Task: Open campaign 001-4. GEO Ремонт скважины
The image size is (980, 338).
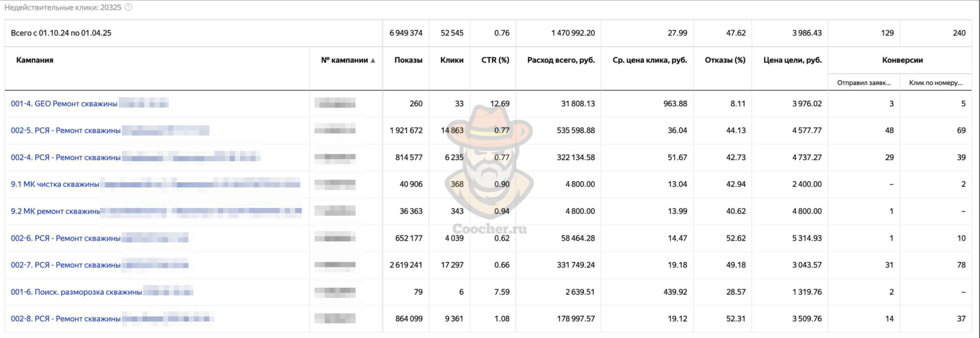Action: click(64, 104)
